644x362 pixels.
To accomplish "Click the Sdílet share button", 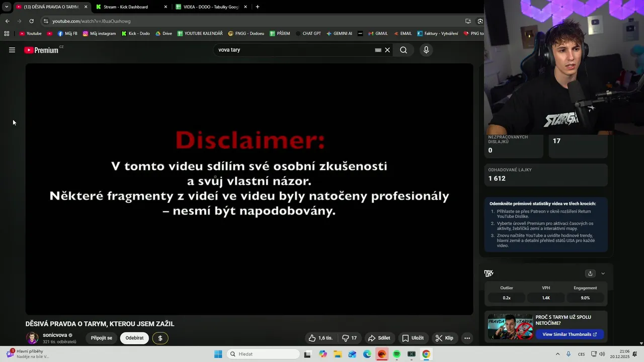I will pyautogui.click(x=379, y=338).
